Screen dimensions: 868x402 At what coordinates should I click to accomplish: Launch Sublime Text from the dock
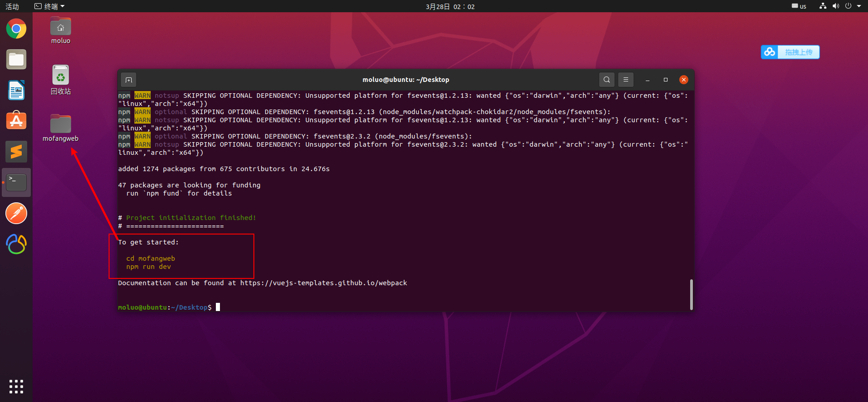(16, 152)
